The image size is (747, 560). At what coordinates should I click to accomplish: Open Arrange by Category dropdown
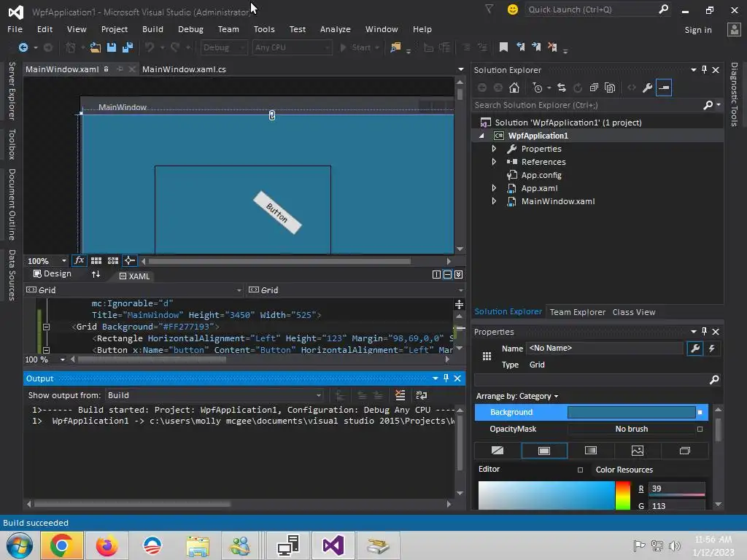517,396
